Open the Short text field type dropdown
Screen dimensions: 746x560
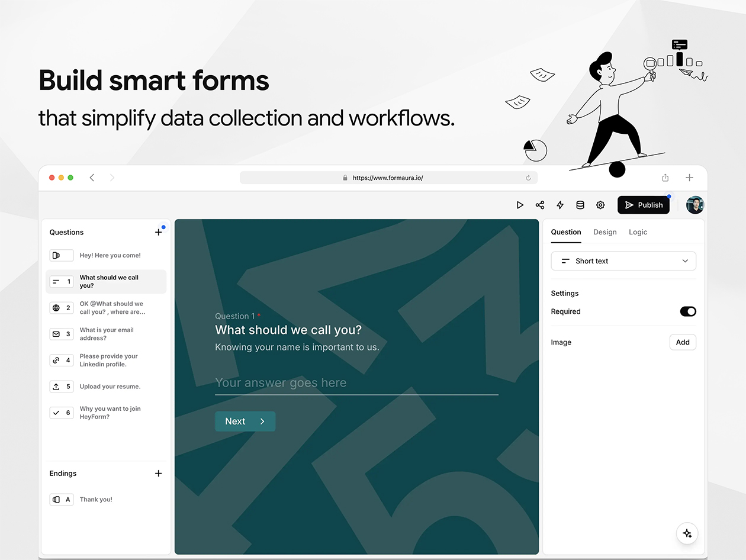coord(623,261)
